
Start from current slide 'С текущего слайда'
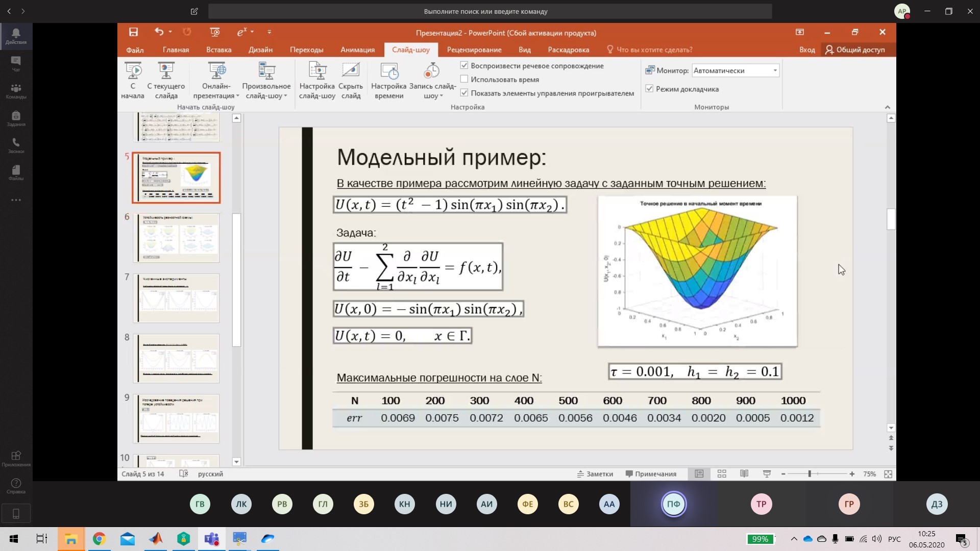point(166,81)
